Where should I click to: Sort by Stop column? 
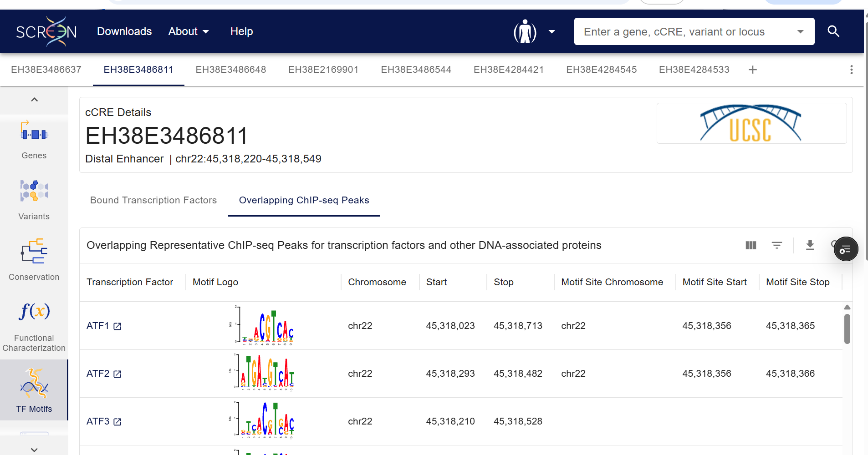[x=504, y=282]
